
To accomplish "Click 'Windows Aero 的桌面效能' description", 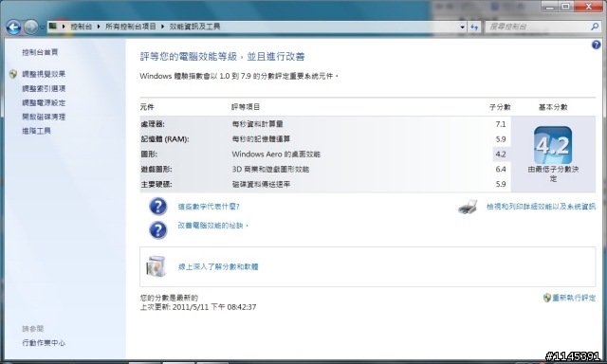I will tap(276, 154).
